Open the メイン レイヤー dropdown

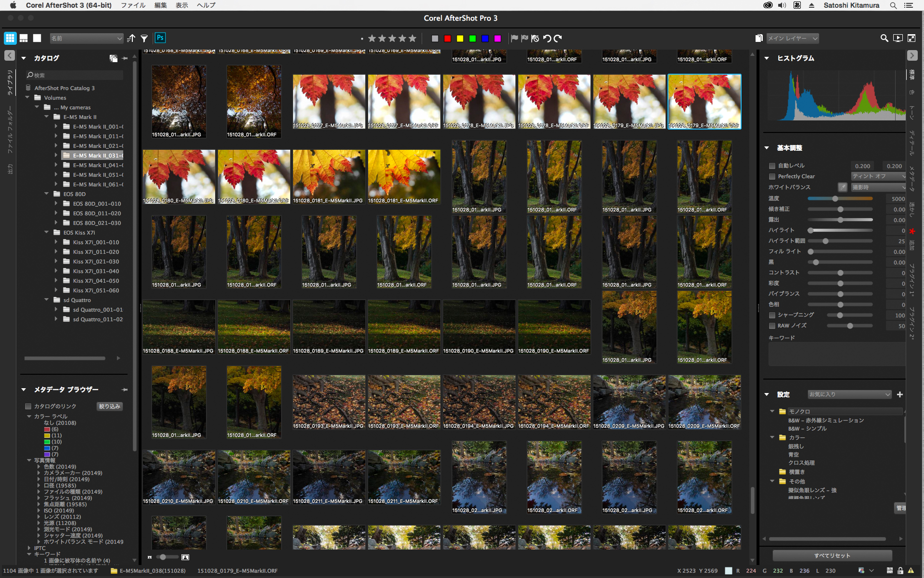click(792, 39)
